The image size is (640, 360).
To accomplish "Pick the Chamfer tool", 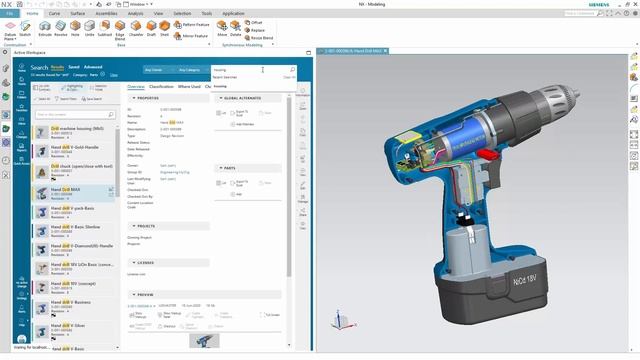I will tap(136, 29).
